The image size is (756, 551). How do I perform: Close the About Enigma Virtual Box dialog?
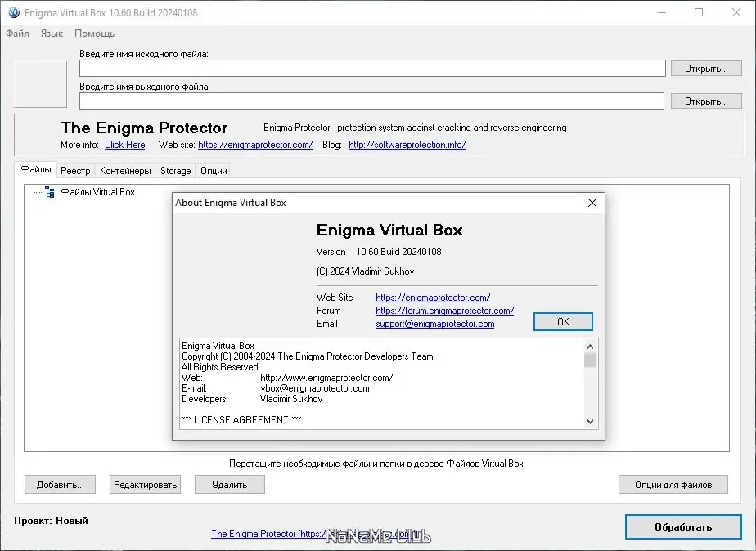click(592, 203)
